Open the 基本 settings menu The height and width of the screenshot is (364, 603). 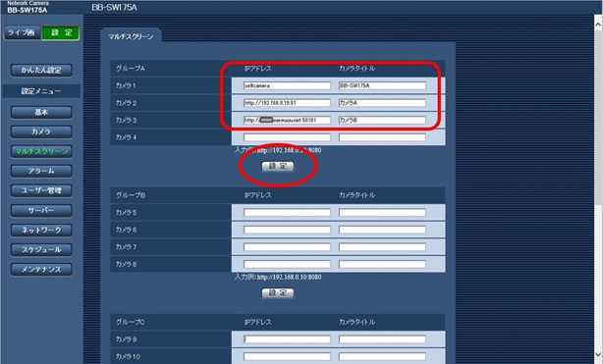tap(41, 112)
